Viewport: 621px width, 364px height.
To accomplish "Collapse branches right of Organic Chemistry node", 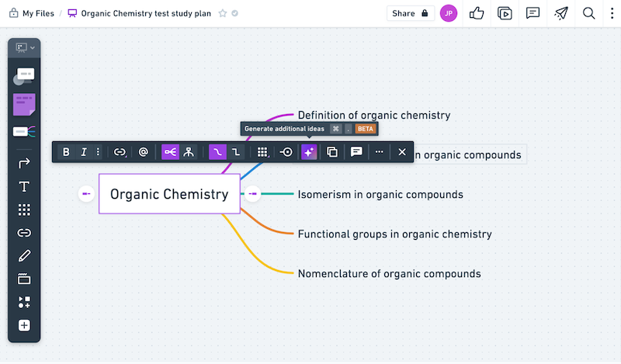I will [x=252, y=194].
